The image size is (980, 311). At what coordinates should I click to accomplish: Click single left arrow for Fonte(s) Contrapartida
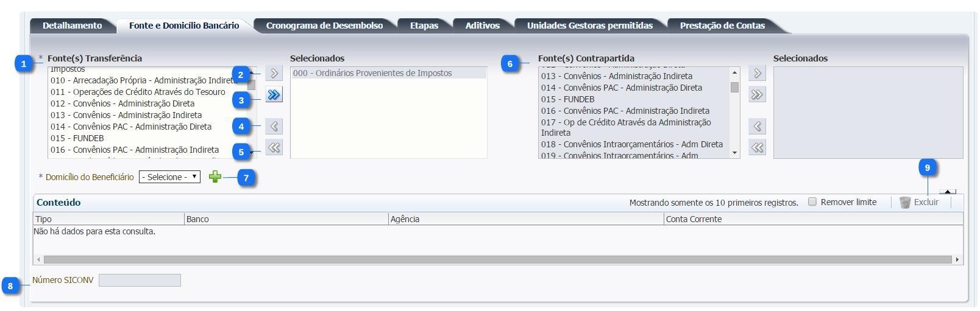(757, 127)
